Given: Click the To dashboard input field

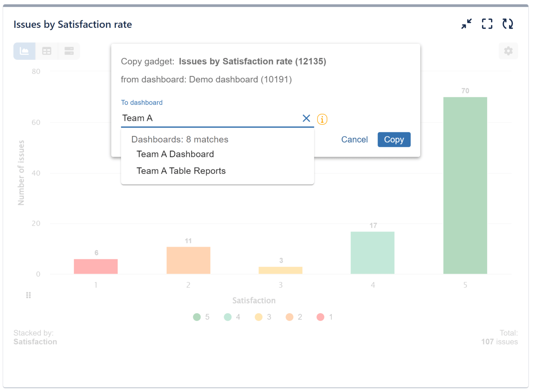Looking at the screenshot, I should [x=210, y=118].
